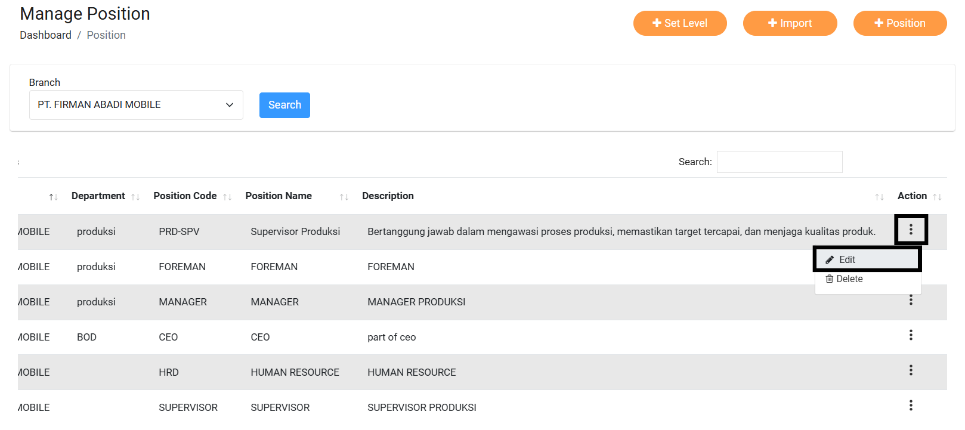
Task: Click the Description column header
Action: [388, 196]
